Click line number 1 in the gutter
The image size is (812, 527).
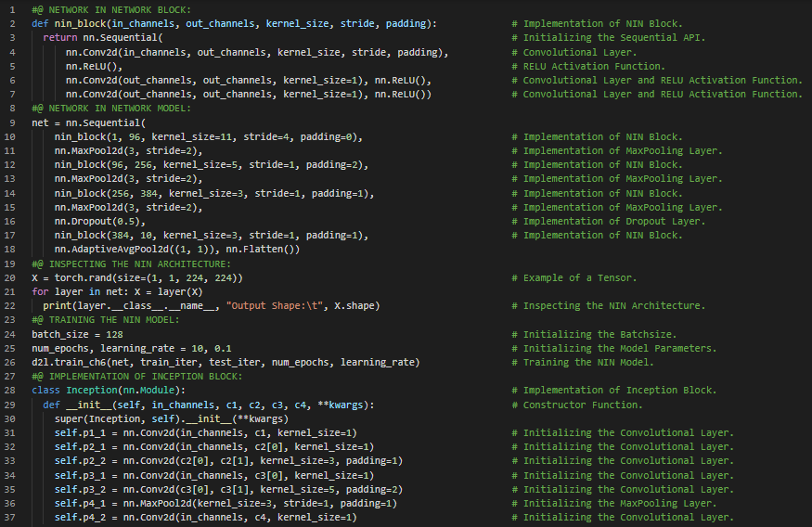click(12, 8)
